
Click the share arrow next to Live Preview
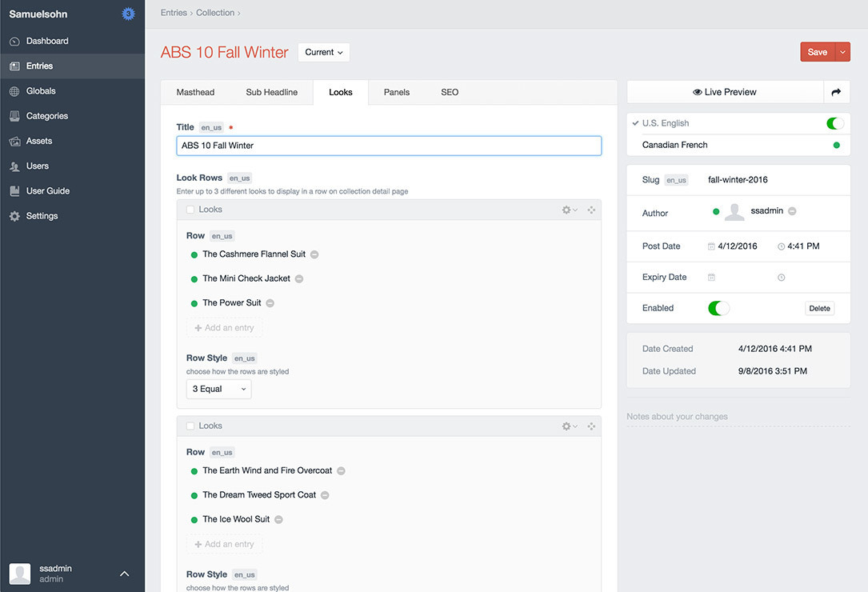(837, 92)
